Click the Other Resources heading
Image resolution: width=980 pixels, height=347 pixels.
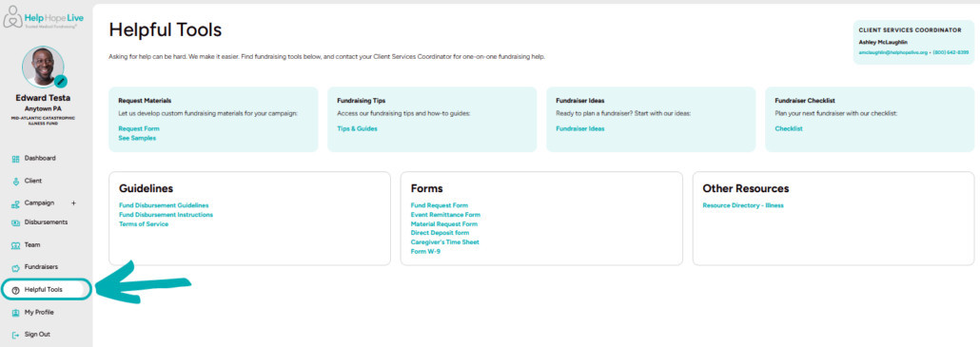point(746,188)
